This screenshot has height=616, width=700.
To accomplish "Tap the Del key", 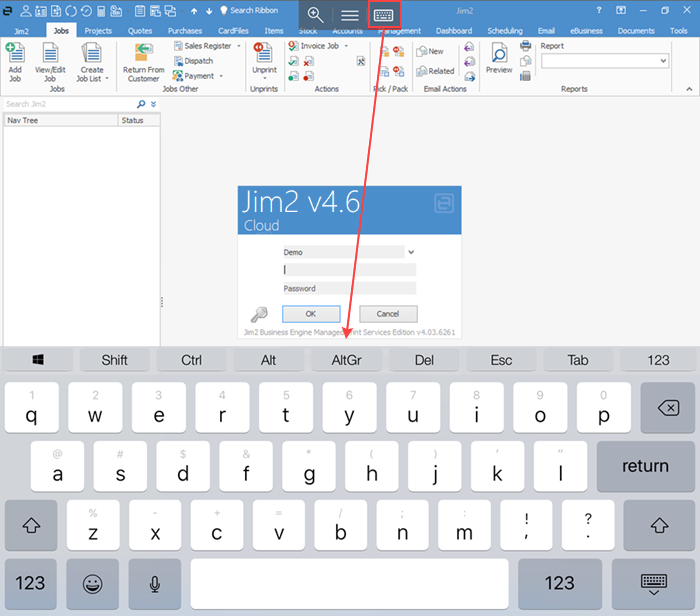I will [424, 360].
